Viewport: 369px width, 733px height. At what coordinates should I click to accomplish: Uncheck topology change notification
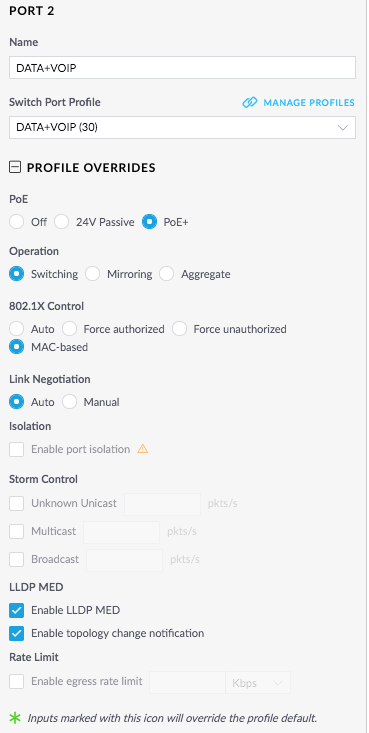coord(16,633)
